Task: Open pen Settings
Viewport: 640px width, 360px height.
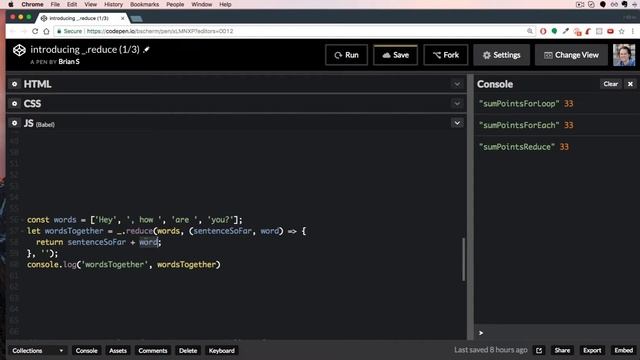Action: click(501, 55)
